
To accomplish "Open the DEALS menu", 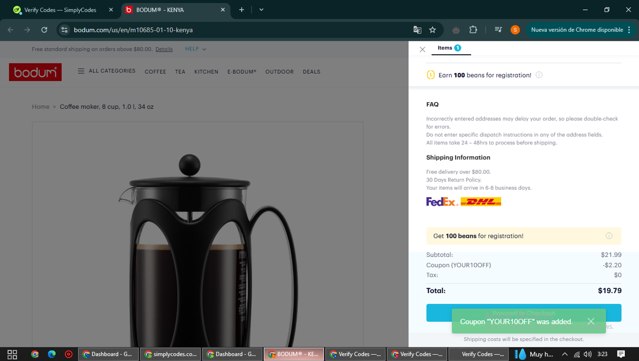I will click(311, 72).
